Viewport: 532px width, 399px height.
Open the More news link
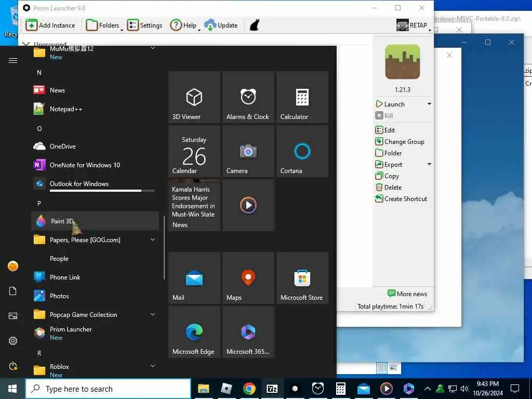(407, 294)
